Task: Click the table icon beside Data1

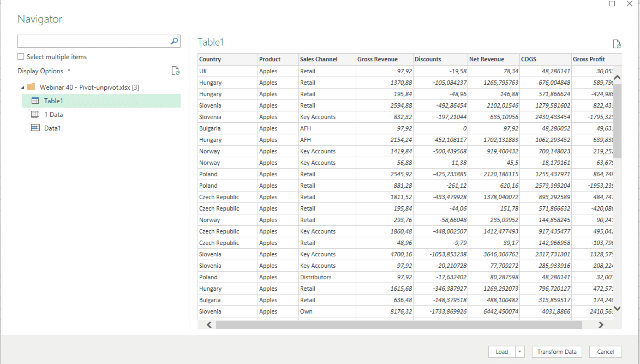Action: [36, 128]
